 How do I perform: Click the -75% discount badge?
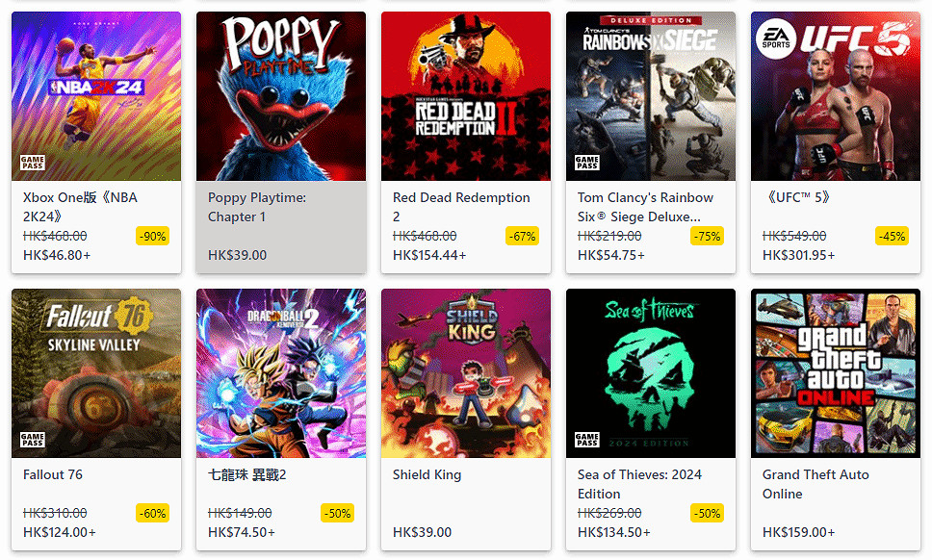pyautogui.click(x=707, y=236)
